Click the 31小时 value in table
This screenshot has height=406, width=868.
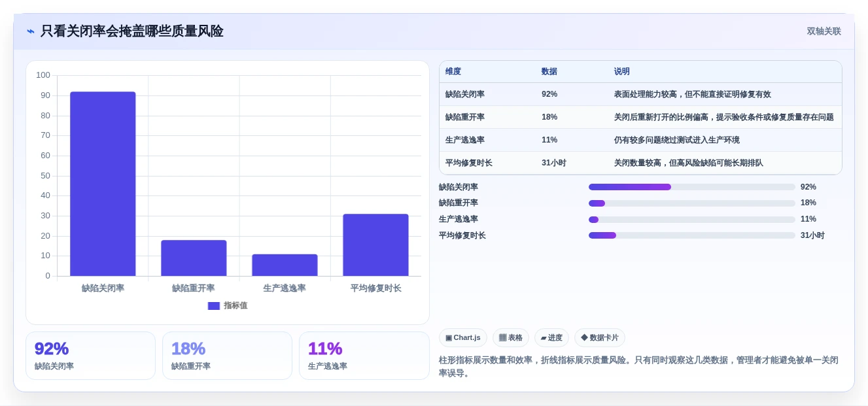click(554, 163)
